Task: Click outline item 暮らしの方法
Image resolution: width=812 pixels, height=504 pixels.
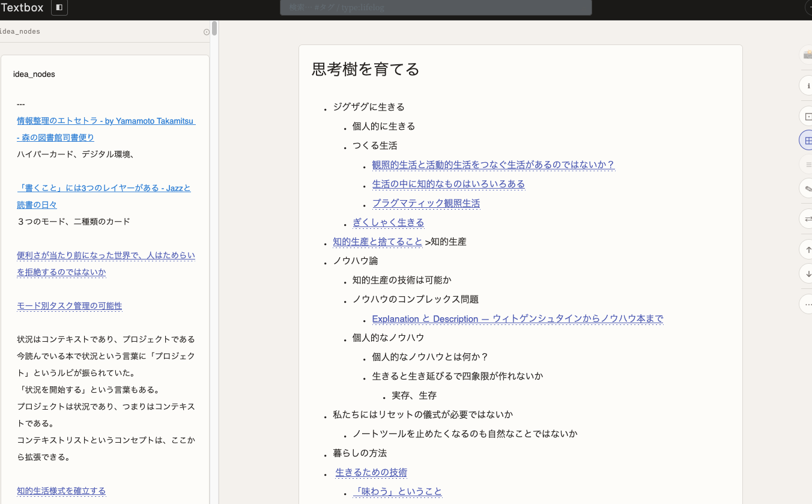Action: (360, 453)
